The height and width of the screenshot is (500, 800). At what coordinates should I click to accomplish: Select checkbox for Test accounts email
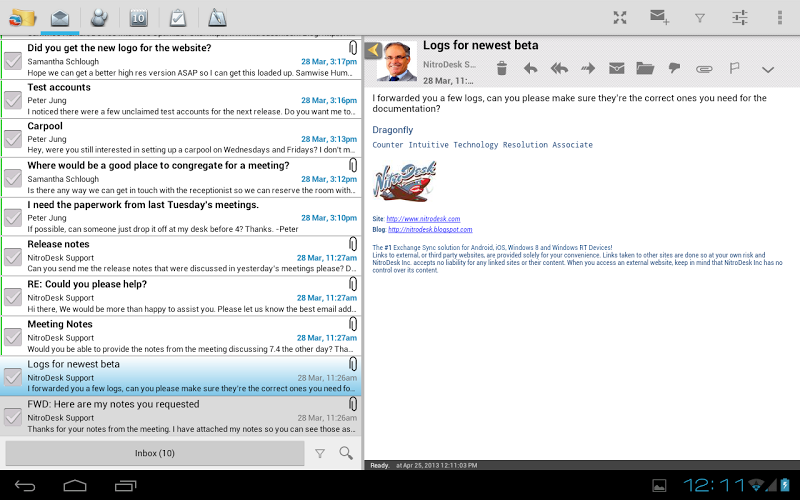13,99
